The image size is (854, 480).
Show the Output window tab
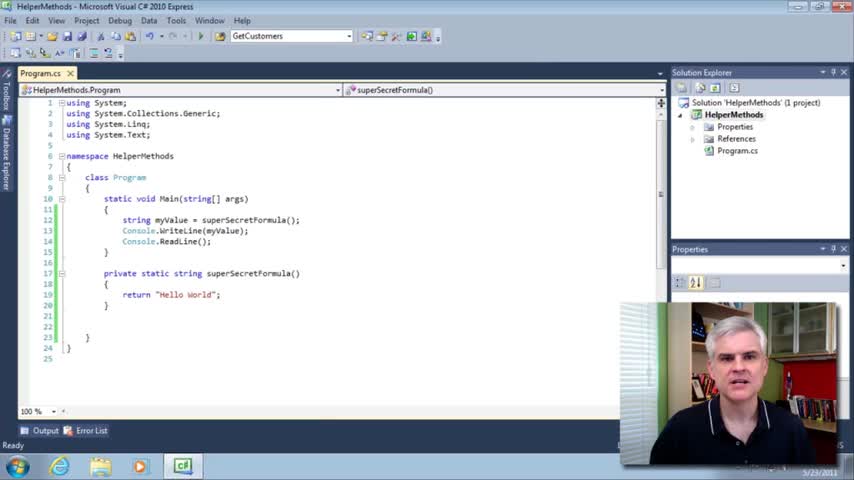[40, 431]
